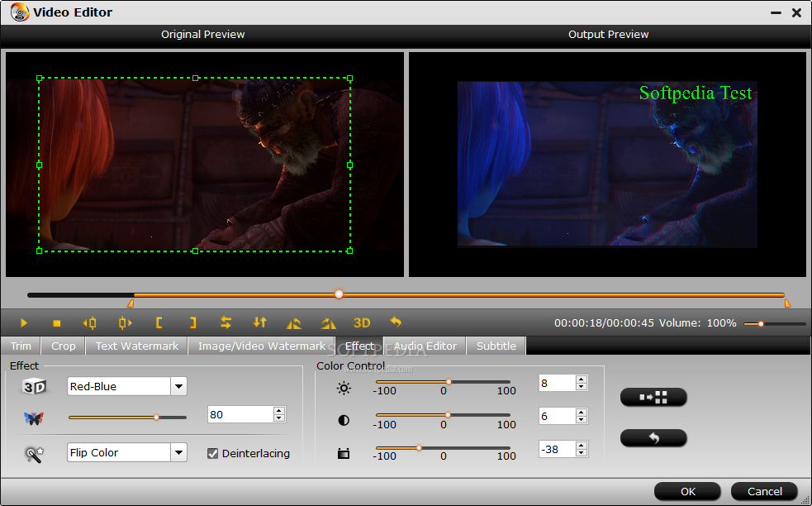Rotate video counterclockwise icon
The image size is (812, 506).
294,323
